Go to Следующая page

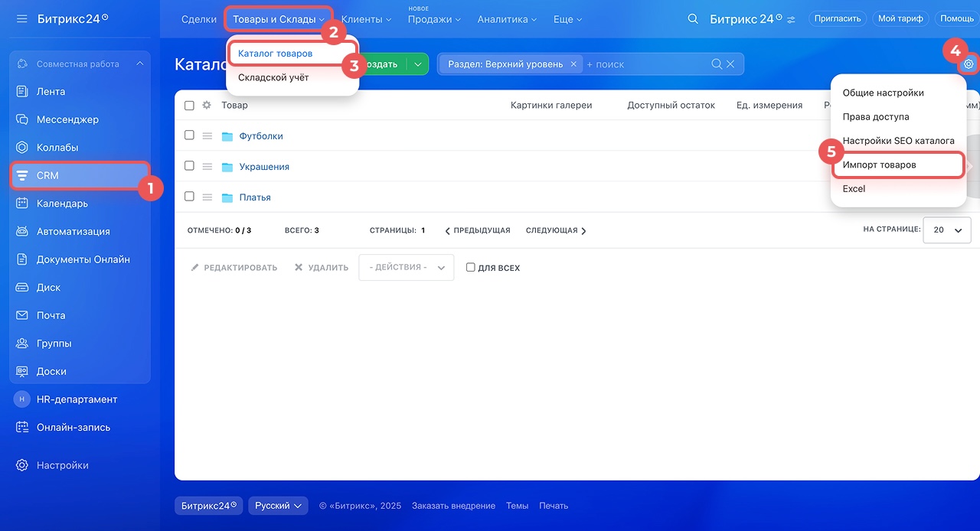point(557,230)
